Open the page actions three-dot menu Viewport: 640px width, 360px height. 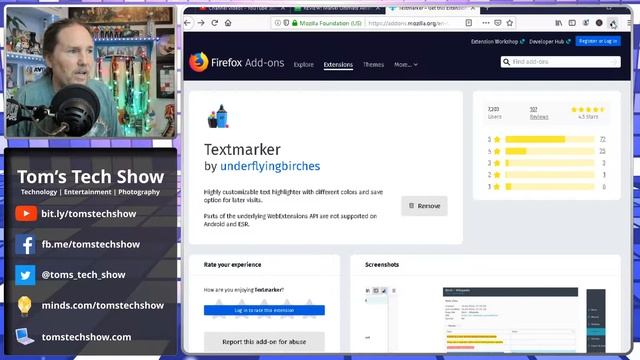click(x=486, y=23)
